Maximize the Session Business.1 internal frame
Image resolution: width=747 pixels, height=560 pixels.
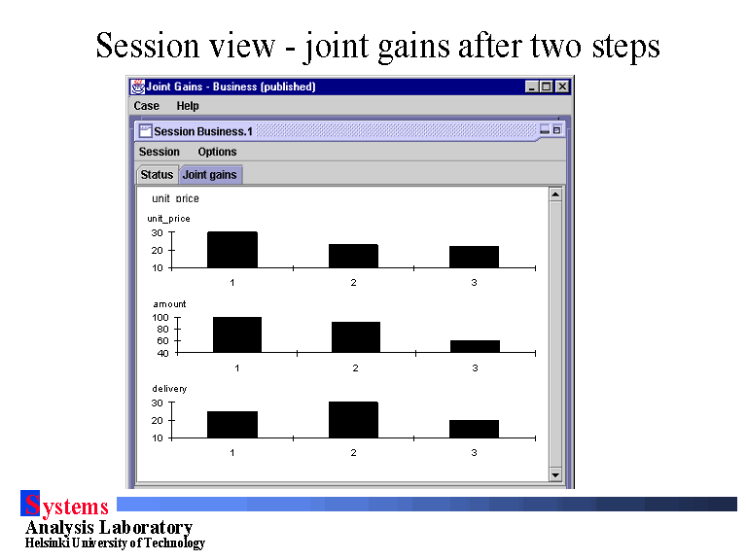(x=557, y=129)
